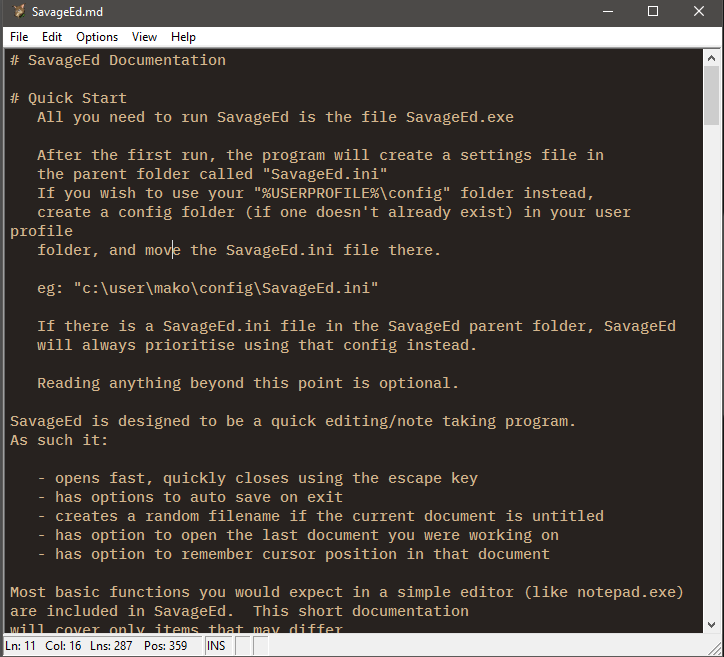Image resolution: width=724 pixels, height=657 pixels.
Task: Click the vertical scrollbar thumb
Action: [x=711, y=95]
